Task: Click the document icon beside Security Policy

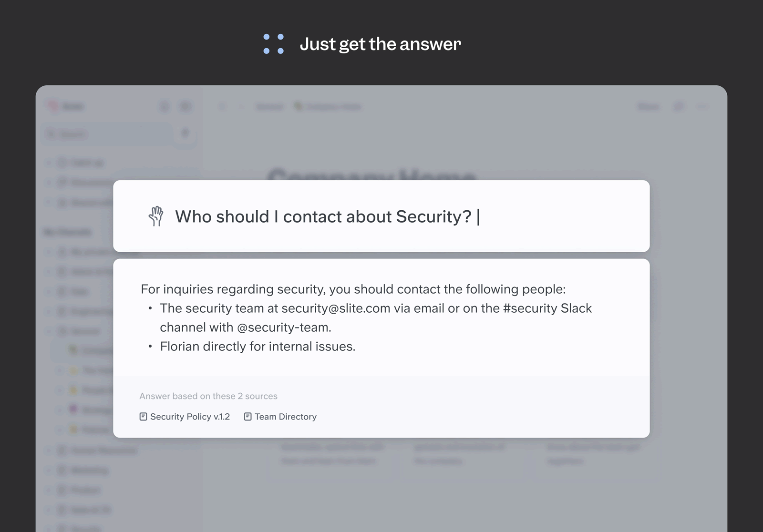Action: (143, 417)
